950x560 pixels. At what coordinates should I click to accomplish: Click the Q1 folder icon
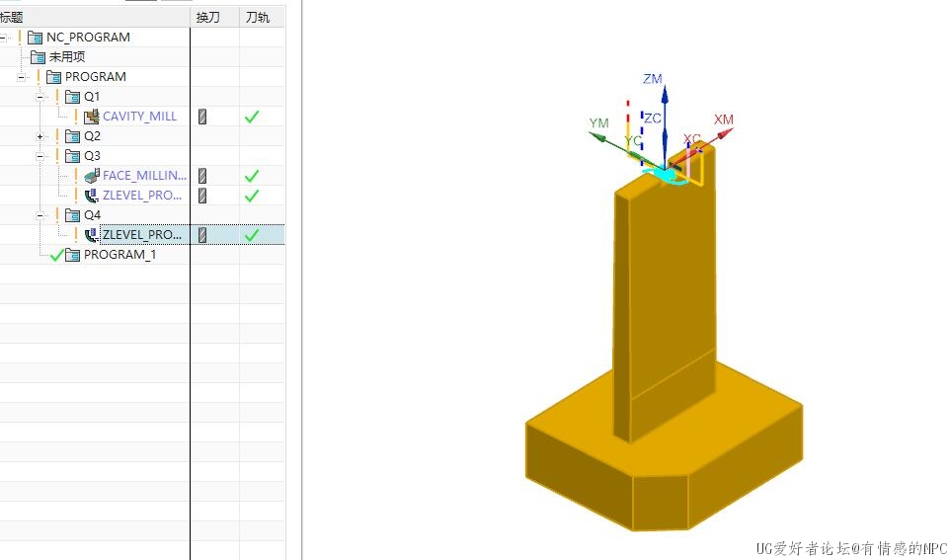(73, 97)
